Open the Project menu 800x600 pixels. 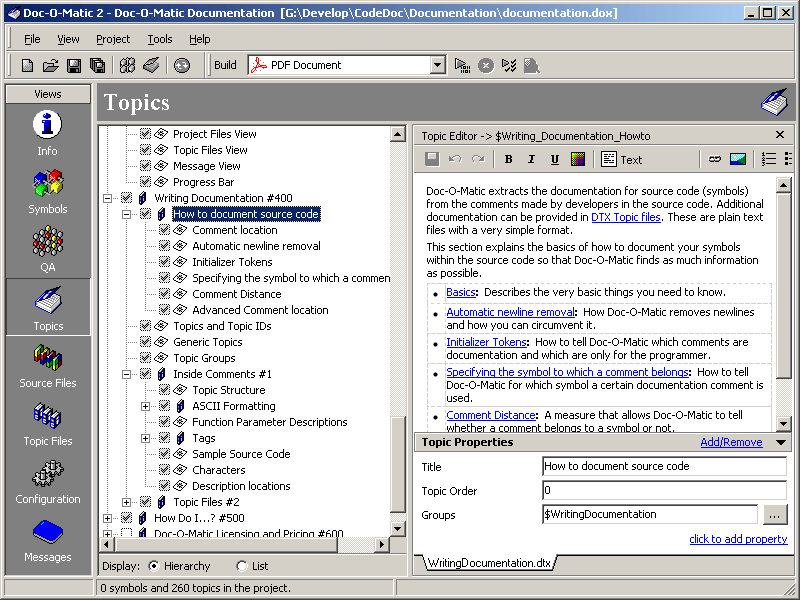113,39
